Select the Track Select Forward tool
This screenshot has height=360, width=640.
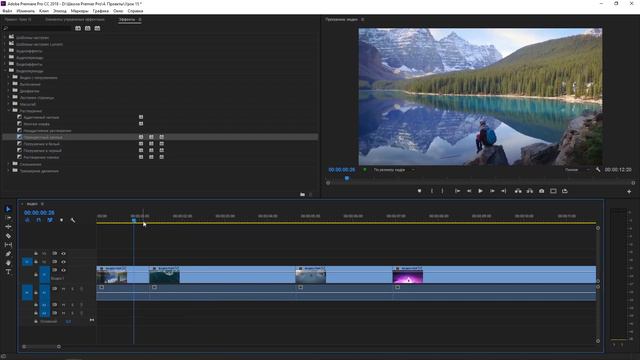(8, 218)
